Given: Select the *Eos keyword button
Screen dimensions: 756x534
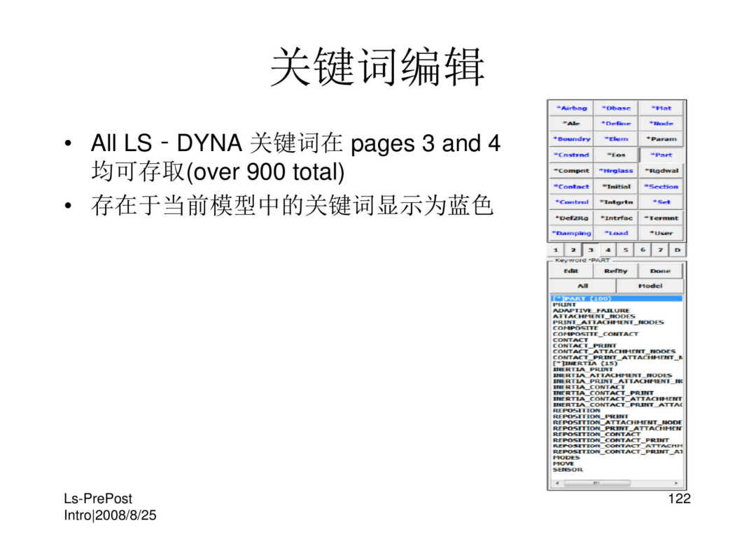Looking at the screenshot, I should 616,155.
